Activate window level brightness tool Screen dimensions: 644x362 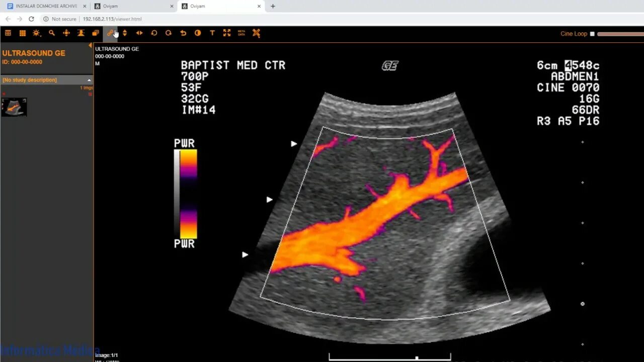(37, 33)
